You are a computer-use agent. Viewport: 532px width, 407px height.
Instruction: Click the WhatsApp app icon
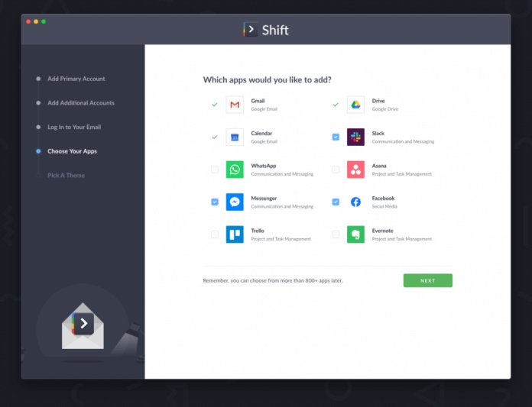235,170
